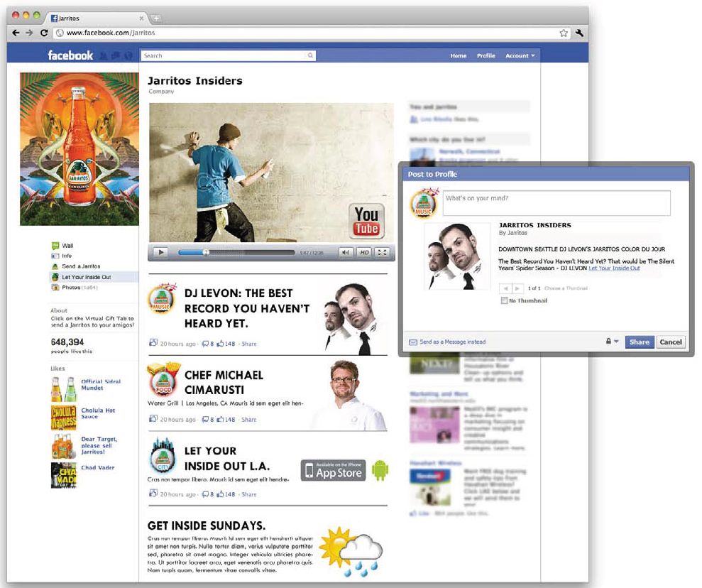Image resolution: width=702 pixels, height=588 pixels.
Task: Share the Chef Michael Cimarusti post
Action: click(x=249, y=420)
